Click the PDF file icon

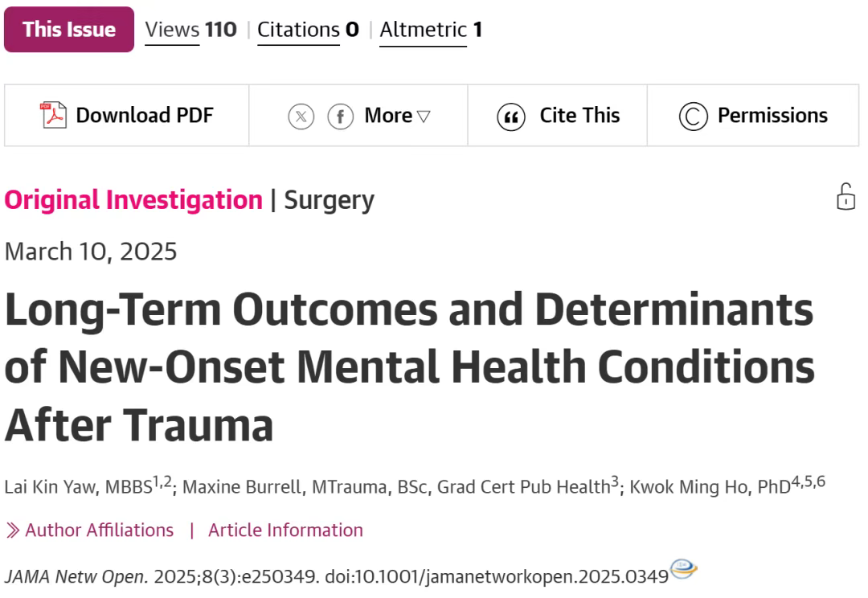click(x=53, y=115)
